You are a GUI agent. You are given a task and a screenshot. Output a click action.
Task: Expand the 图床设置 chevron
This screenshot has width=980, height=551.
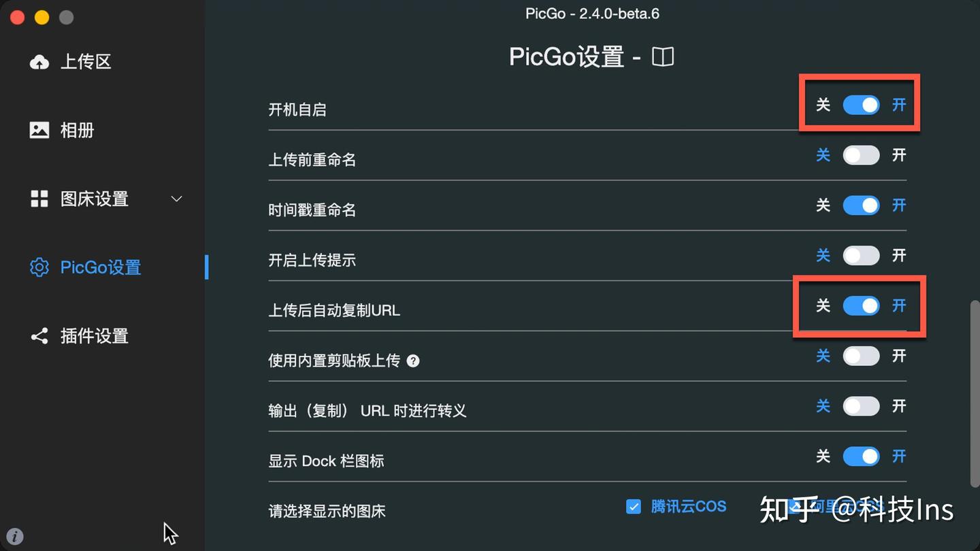[x=176, y=199]
